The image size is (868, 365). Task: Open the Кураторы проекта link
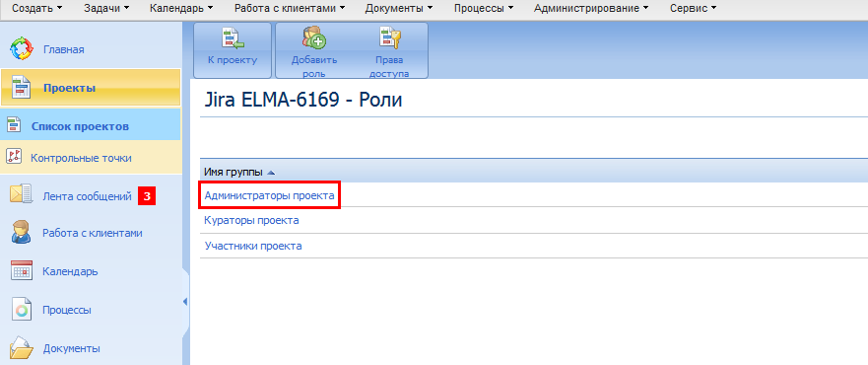(x=252, y=220)
